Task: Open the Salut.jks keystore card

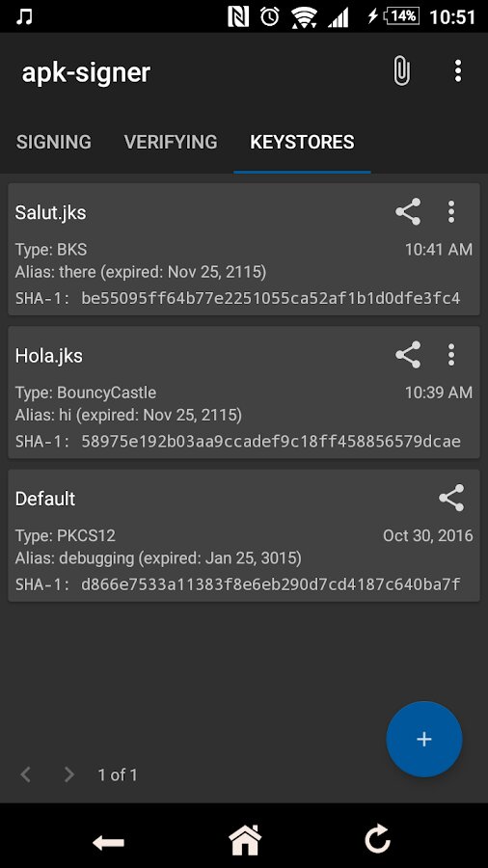Action: pos(244,249)
